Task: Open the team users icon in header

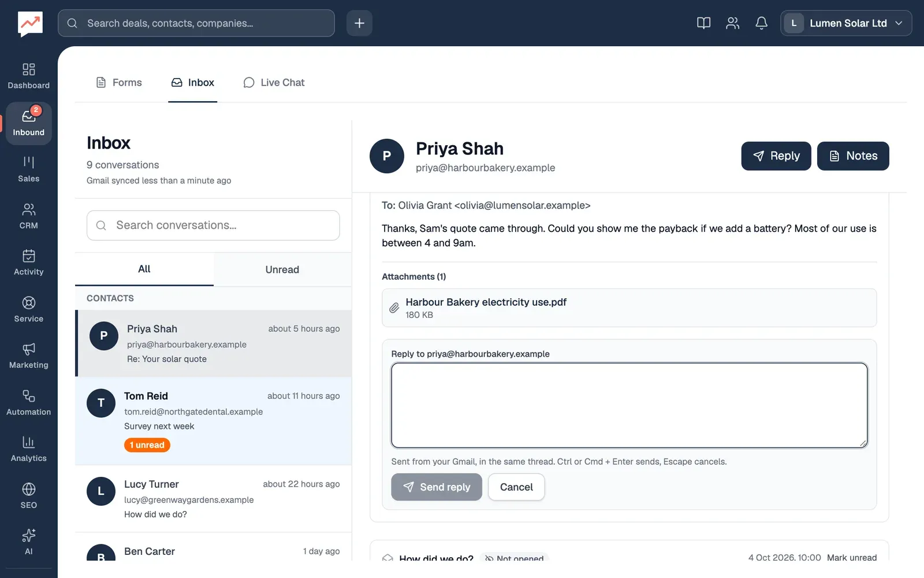Action: pos(732,23)
